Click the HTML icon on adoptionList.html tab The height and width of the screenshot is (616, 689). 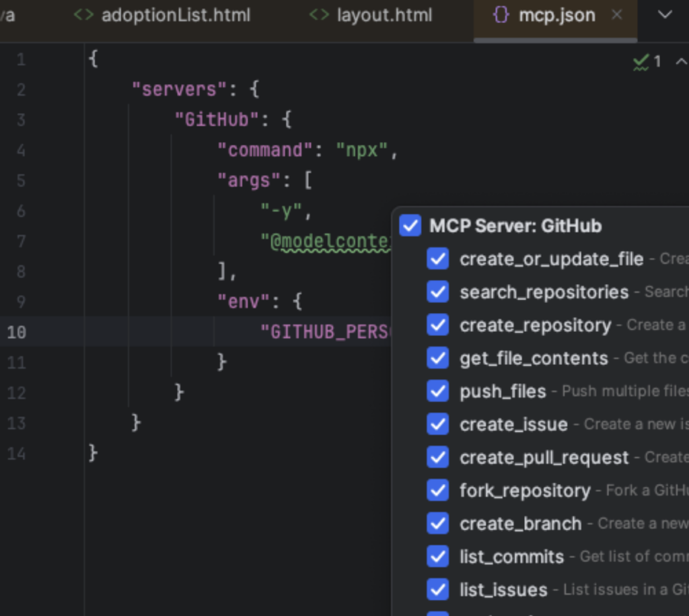[x=82, y=15]
